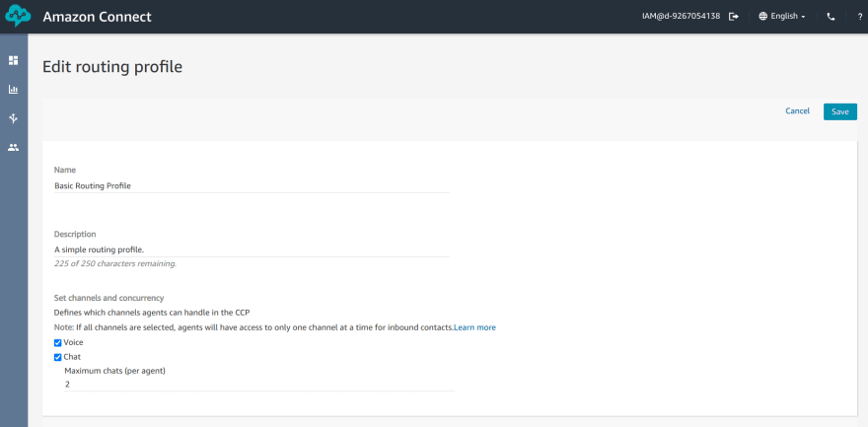
Task: Click the 'Maximum chats (per agent)' label
Action: (x=115, y=371)
